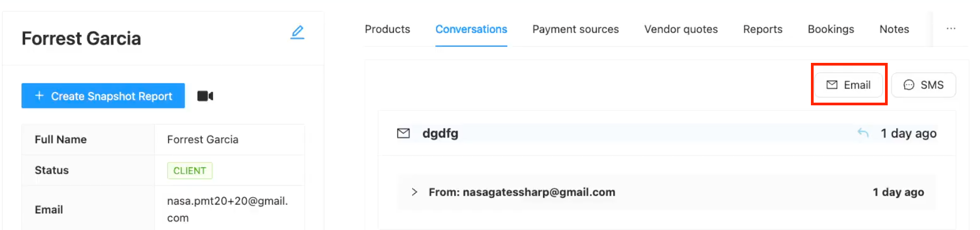Viewport: 980px width, 230px height.
Task: Open the Payment sources tab
Action: coord(575,29)
